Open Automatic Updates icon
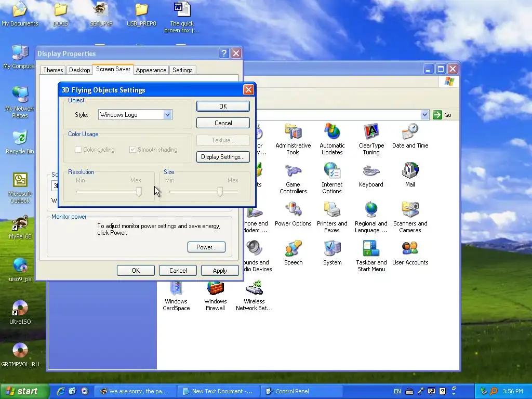This screenshot has width=532, height=399. point(332,139)
